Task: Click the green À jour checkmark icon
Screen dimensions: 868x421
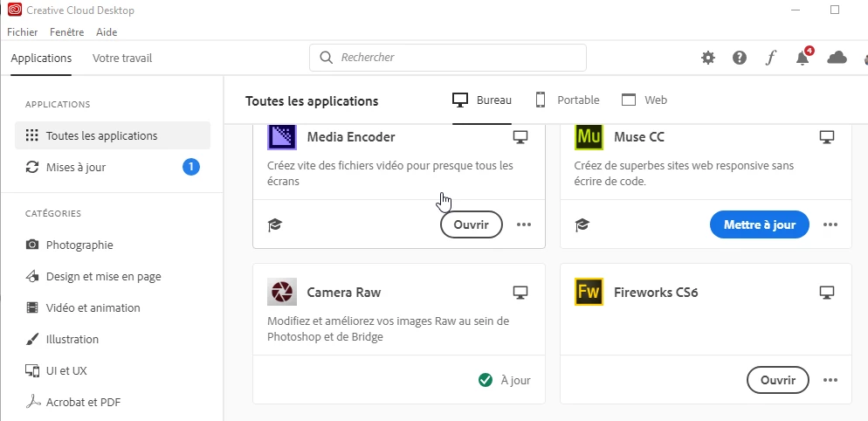Action: click(x=486, y=380)
